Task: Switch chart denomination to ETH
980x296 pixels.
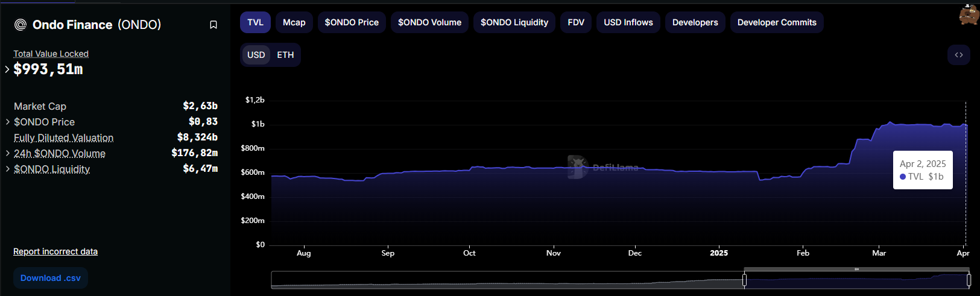Action: tap(286, 55)
